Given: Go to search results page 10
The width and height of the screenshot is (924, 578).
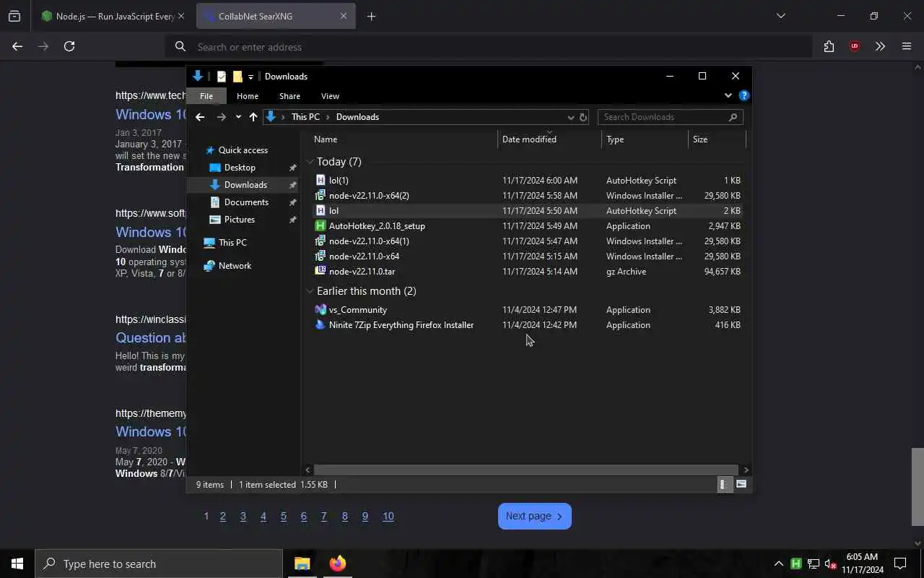Looking at the screenshot, I should coord(388,516).
